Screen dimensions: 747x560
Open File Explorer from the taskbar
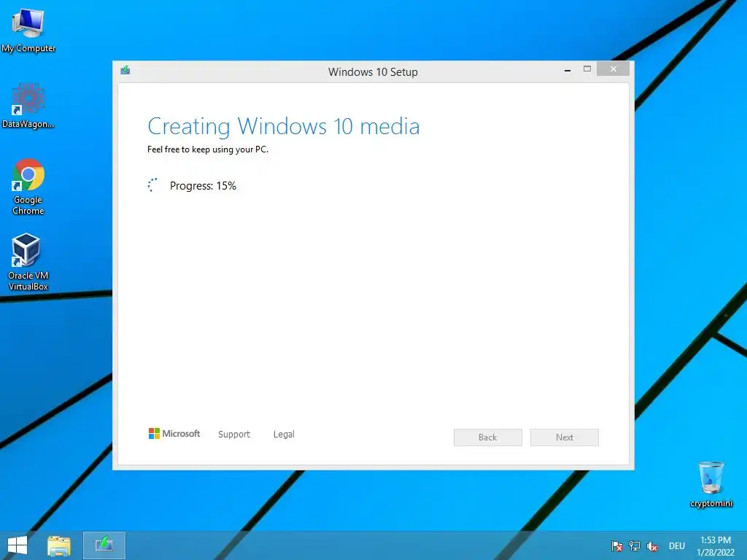coord(59,545)
